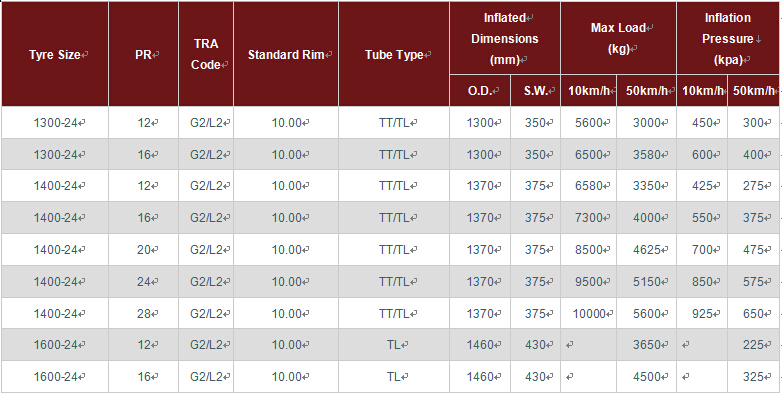The width and height of the screenshot is (782, 396).
Task: Click the Inflation Pressure (kpa) header
Action: pyautogui.click(x=728, y=38)
